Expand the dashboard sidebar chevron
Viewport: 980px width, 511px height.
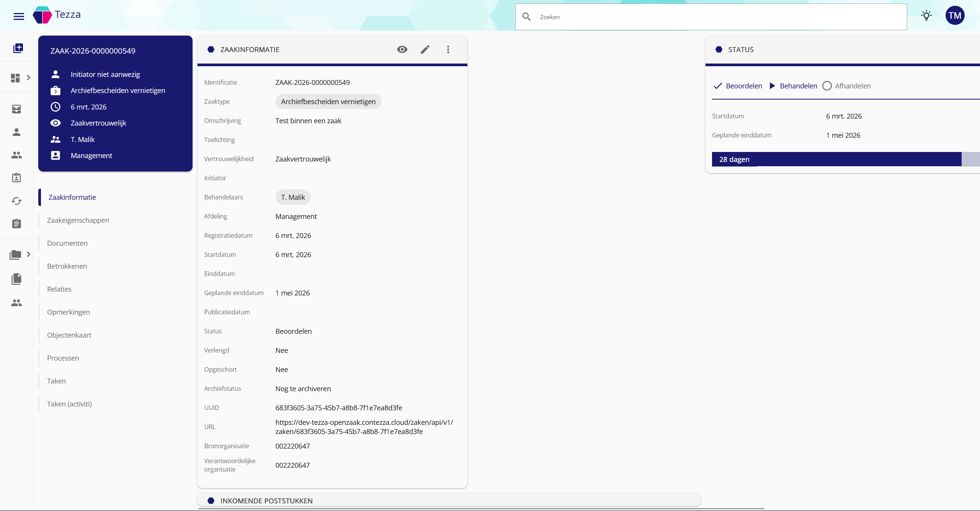28,78
